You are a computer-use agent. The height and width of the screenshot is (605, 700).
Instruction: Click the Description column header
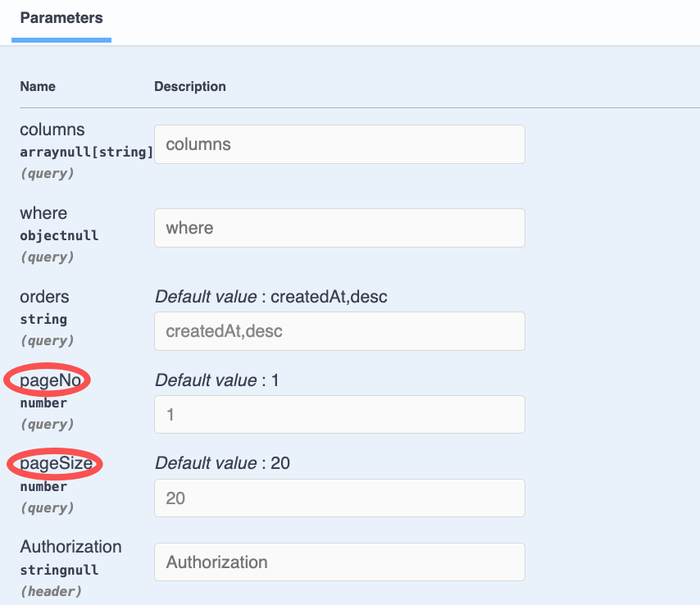tap(190, 86)
